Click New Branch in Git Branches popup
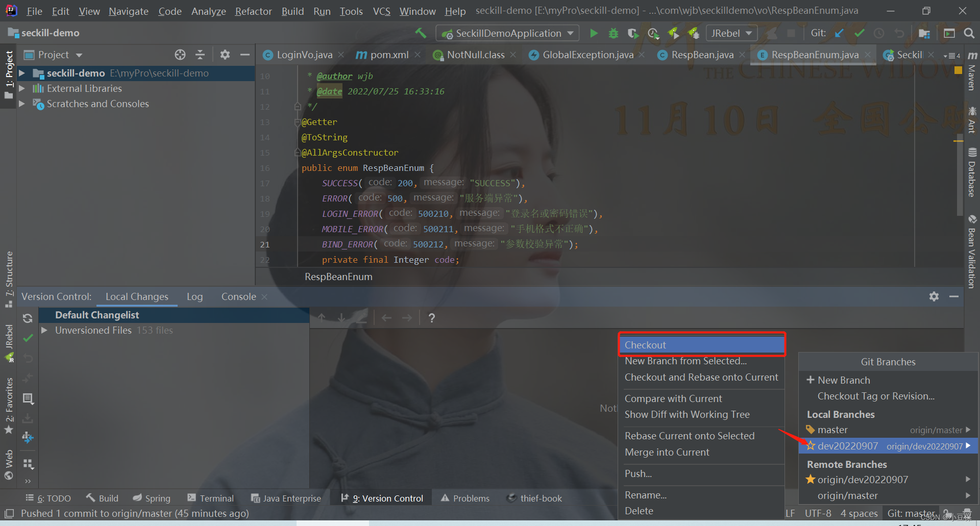980x526 pixels. [x=843, y=380]
